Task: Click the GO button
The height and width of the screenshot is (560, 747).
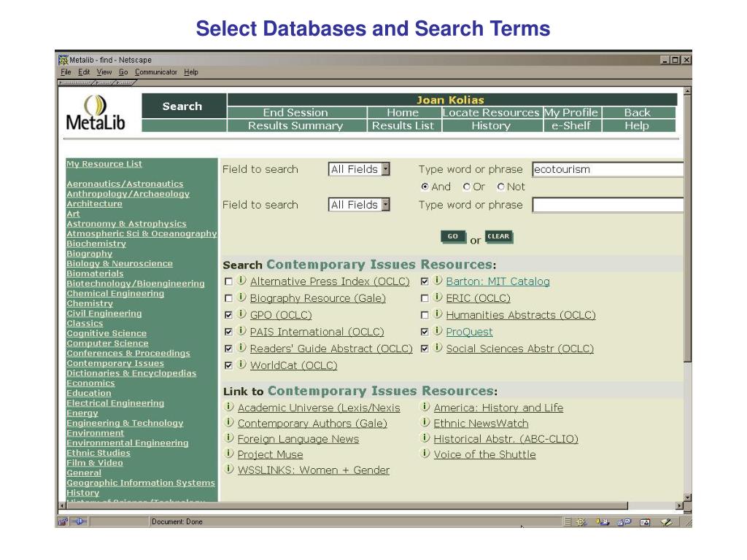Action: [453, 236]
